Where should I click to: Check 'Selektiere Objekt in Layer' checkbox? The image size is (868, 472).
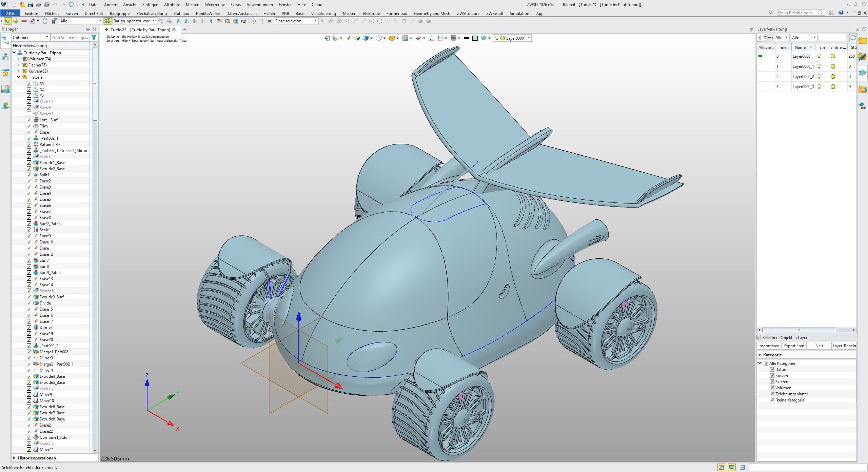pyautogui.click(x=759, y=337)
